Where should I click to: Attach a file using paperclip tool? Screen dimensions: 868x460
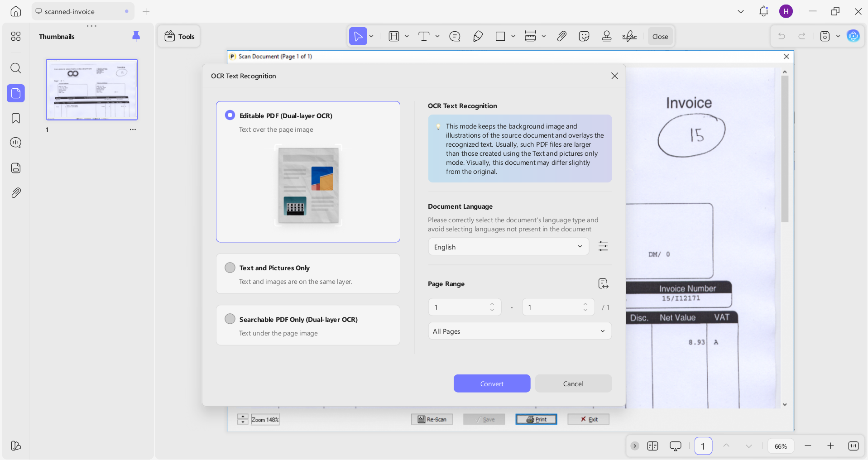pos(561,36)
